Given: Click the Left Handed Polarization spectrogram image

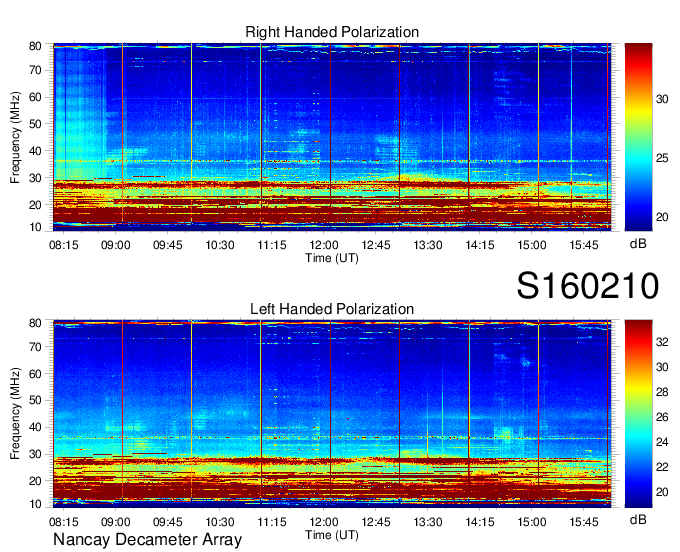Looking at the screenshot, I should (x=332, y=414).
